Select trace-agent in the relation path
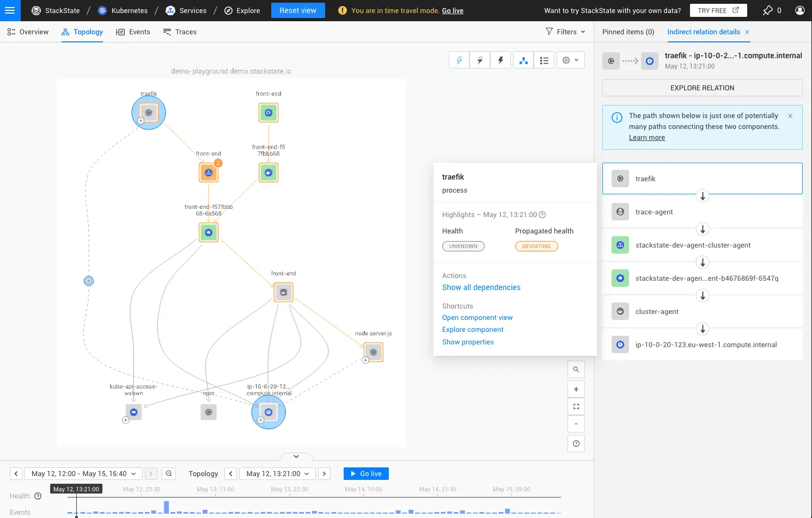Viewport: 812px width, 518px height. click(x=702, y=212)
